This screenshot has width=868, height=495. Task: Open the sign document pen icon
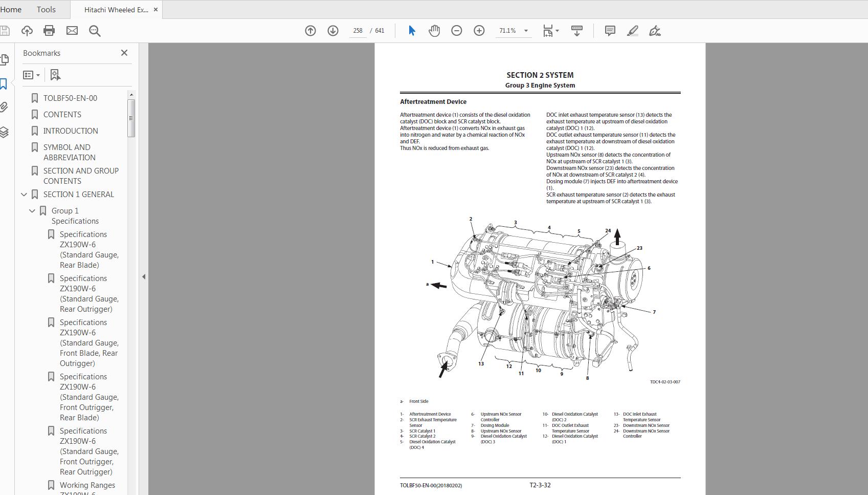coord(655,31)
